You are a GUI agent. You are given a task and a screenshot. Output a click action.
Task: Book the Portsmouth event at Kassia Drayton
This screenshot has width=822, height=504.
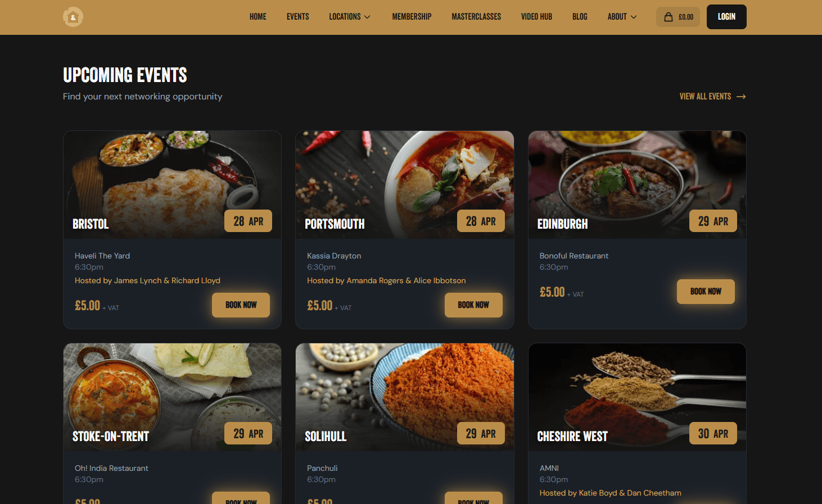click(x=473, y=305)
